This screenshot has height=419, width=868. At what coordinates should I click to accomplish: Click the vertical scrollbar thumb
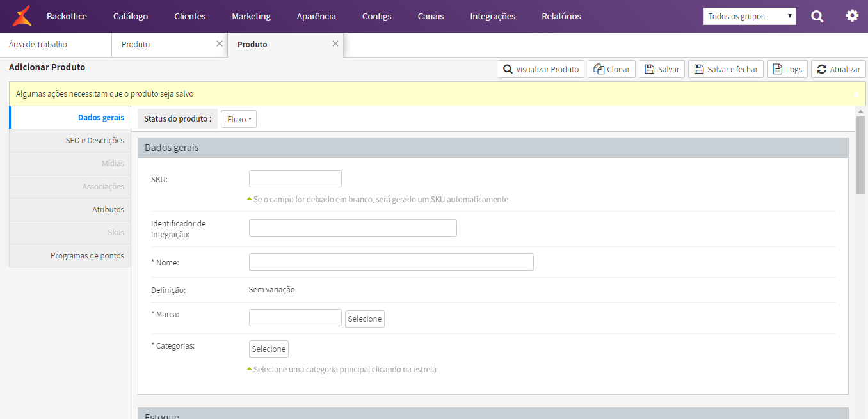(860, 155)
